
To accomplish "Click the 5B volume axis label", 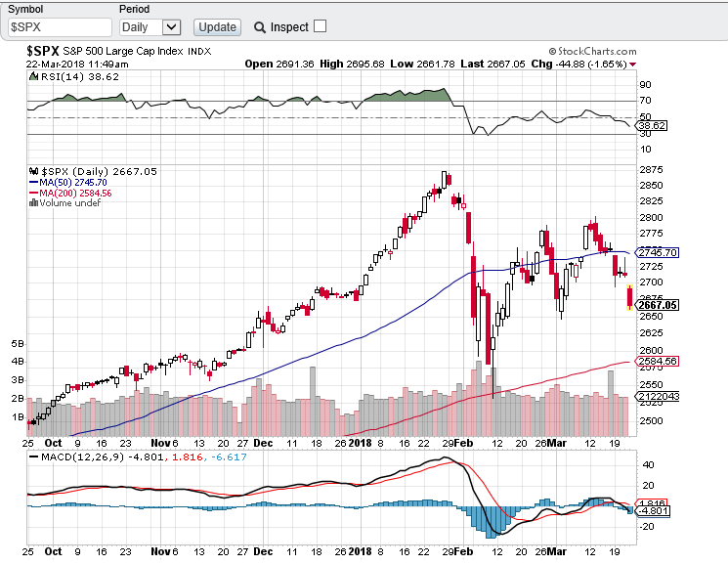I will (x=18, y=344).
